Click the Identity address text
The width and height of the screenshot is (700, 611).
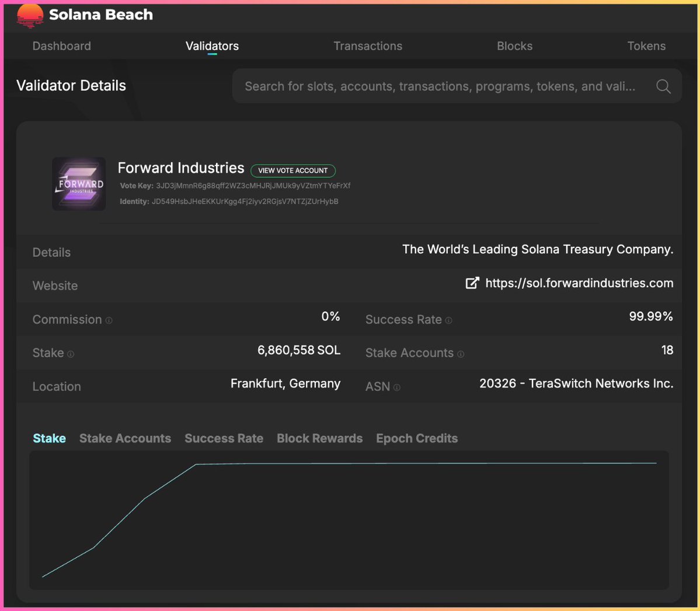pos(245,201)
